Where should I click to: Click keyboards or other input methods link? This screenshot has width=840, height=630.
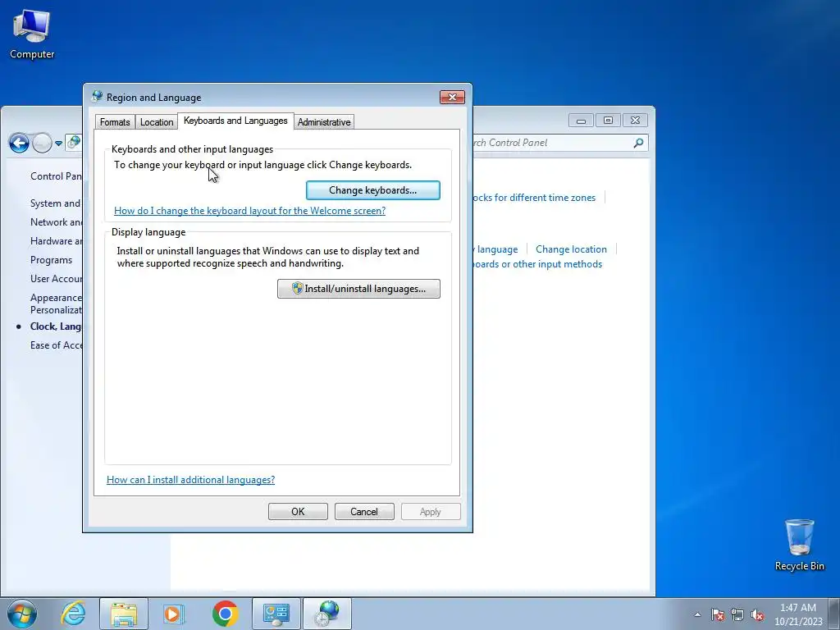[x=537, y=264]
